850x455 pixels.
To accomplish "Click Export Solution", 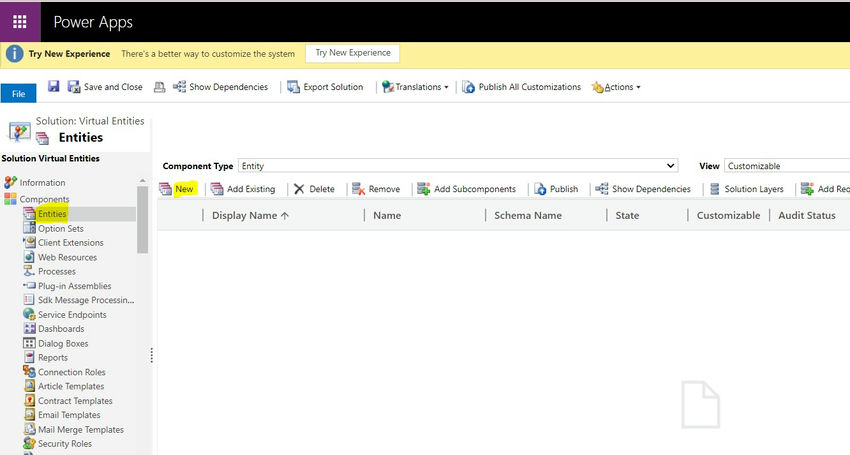I will click(325, 87).
